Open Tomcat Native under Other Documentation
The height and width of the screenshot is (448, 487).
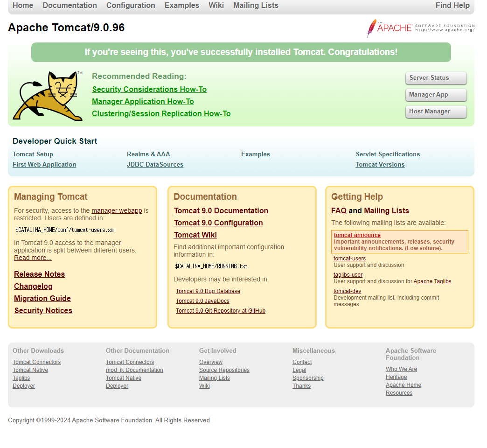click(x=124, y=378)
